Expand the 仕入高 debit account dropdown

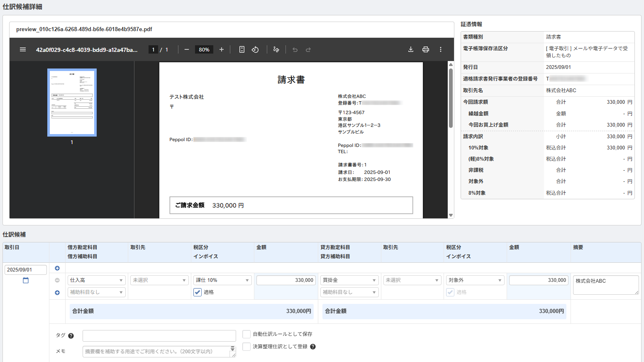click(96, 280)
